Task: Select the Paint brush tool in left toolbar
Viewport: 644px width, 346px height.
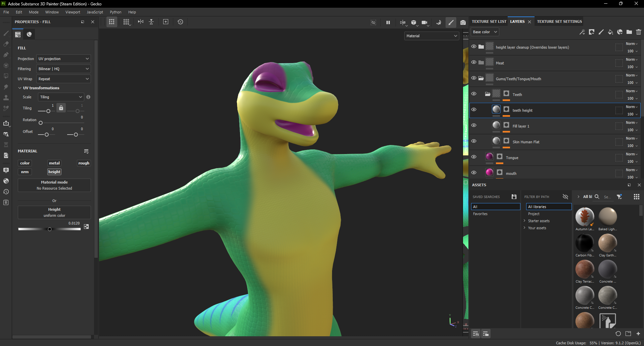Action: point(6,33)
